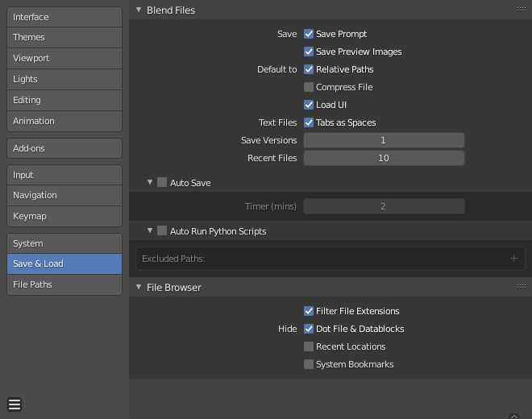Open the System preferences tab
532x419 pixels.
(x=64, y=243)
